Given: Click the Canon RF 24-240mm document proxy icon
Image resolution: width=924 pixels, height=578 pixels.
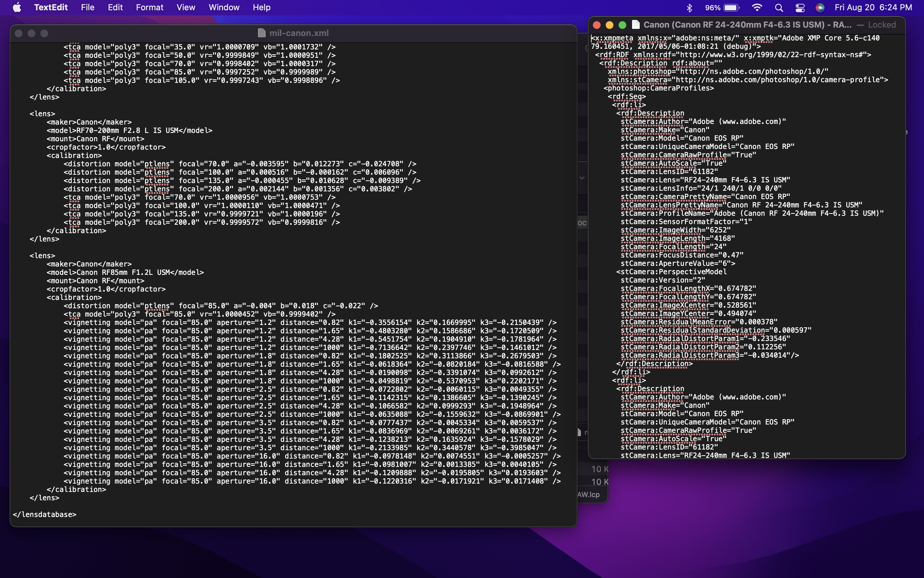Looking at the screenshot, I should (636, 25).
